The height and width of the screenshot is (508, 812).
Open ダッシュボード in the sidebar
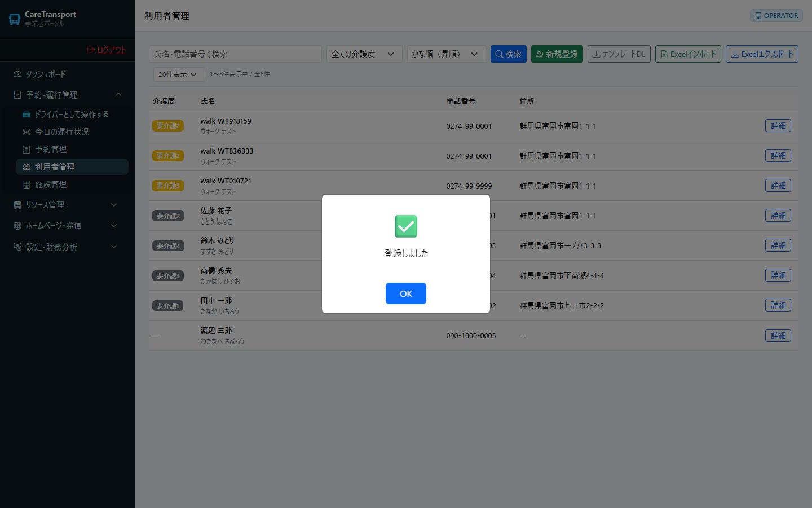point(68,74)
